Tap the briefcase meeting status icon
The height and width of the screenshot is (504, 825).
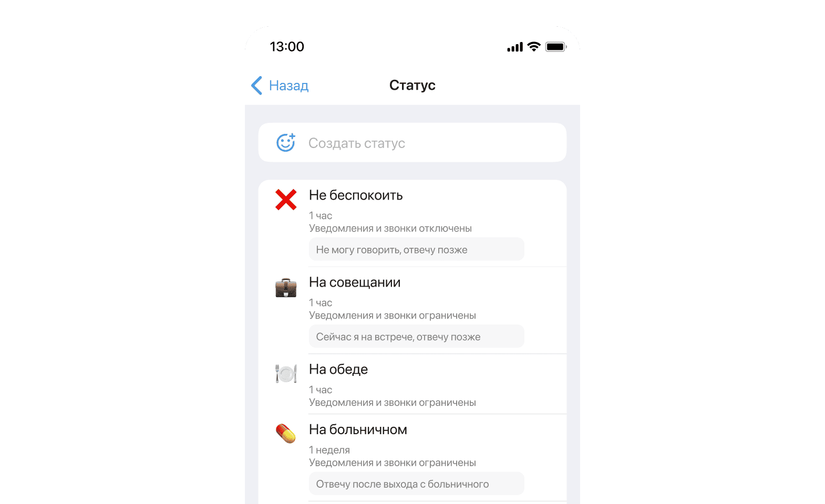pyautogui.click(x=286, y=287)
